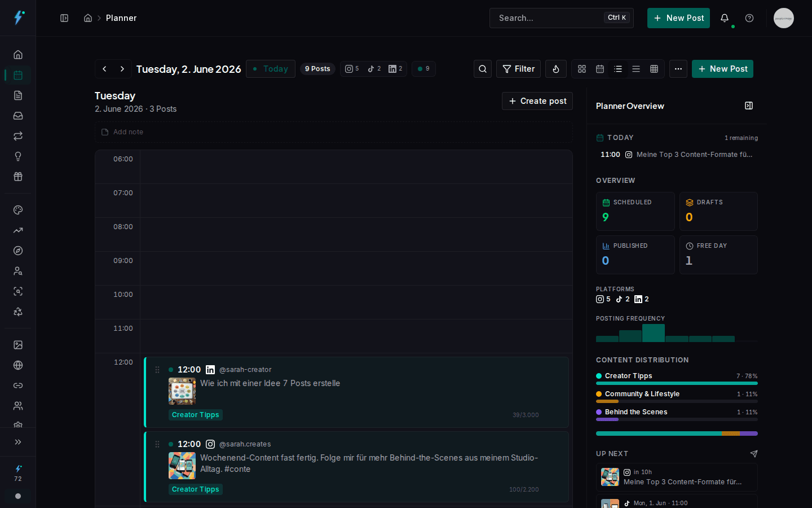812x508 pixels.
Task: Open the three-dots more options menu
Action: point(678,69)
